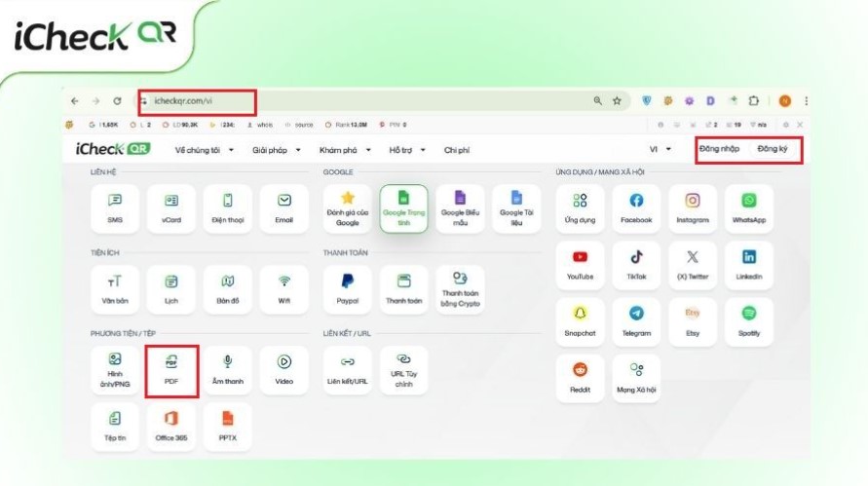Choose the Liên kết/URL card
Screen dimensions: 868x486
(348, 370)
